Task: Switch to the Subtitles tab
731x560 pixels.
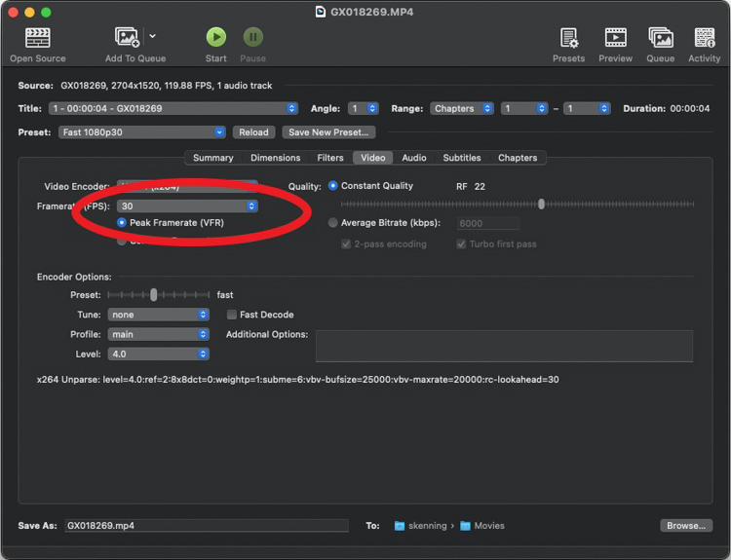Action: click(462, 158)
